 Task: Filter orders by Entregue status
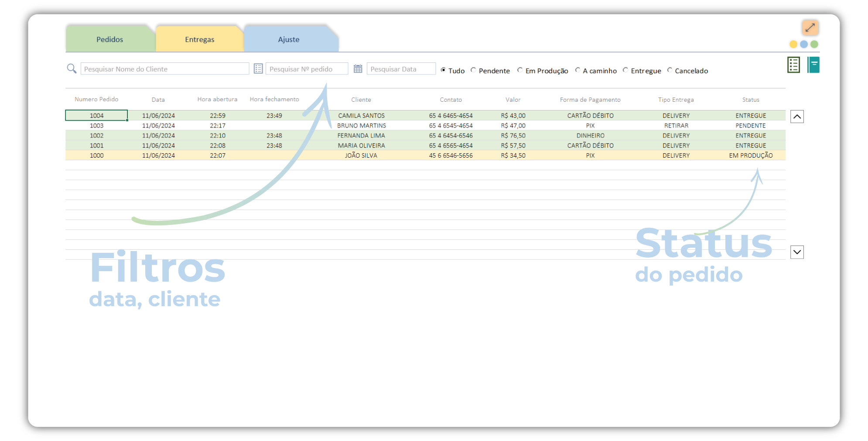[625, 70]
